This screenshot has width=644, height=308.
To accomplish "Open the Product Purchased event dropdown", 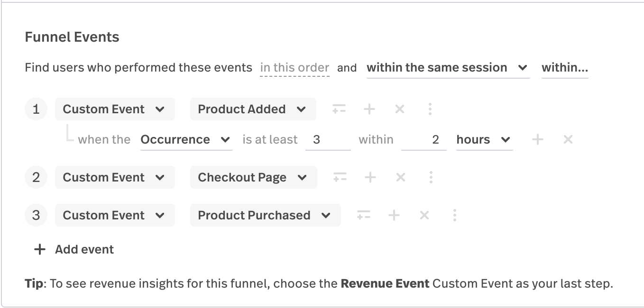I will pos(265,216).
